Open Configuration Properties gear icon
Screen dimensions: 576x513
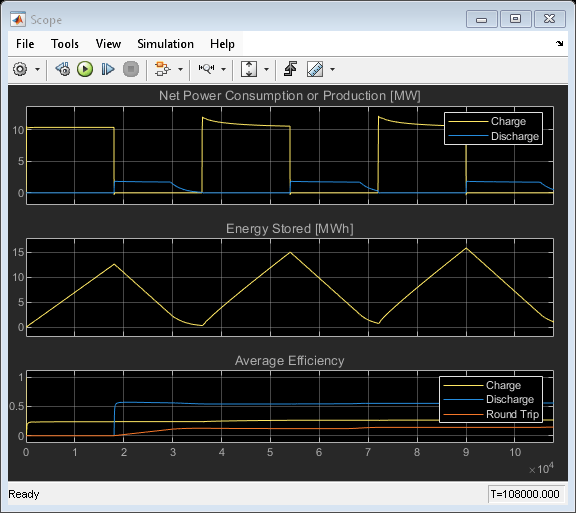coord(20,69)
